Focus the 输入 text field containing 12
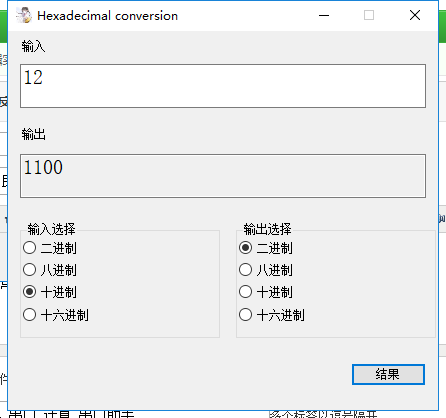 pyautogui.click(x=223, y=86)
